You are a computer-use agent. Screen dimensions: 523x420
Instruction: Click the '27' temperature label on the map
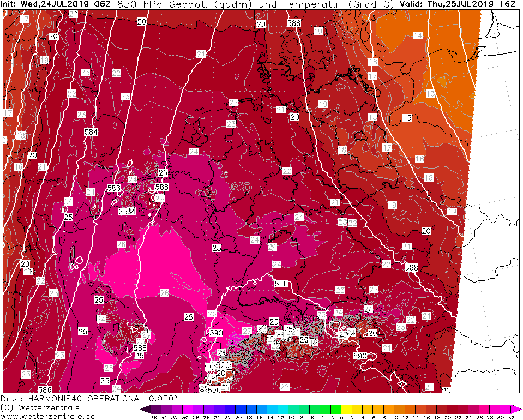coord(247,331)
